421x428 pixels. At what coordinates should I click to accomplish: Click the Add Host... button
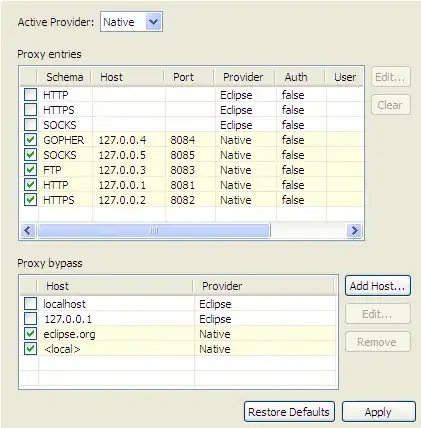tap(378, 286)
